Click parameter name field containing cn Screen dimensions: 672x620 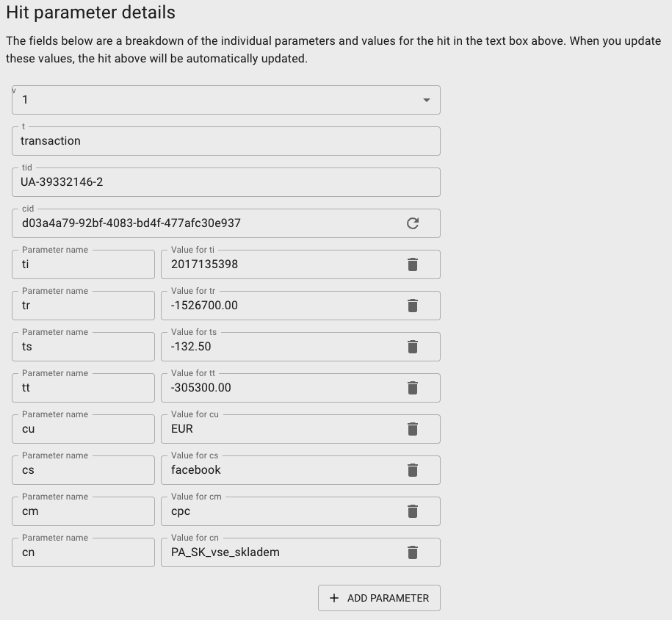pos(83,552)
